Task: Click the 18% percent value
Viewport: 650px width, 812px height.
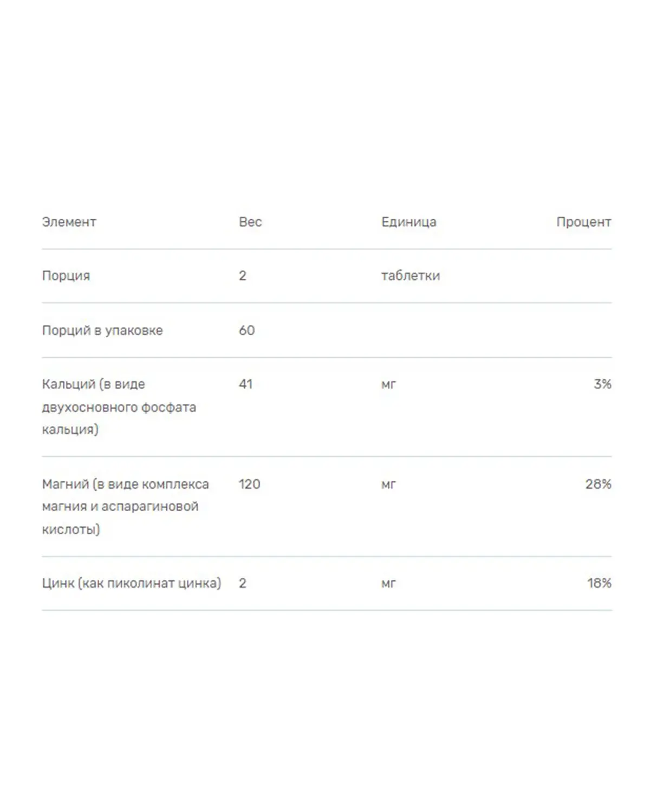Action: click(x=599, y=583)
